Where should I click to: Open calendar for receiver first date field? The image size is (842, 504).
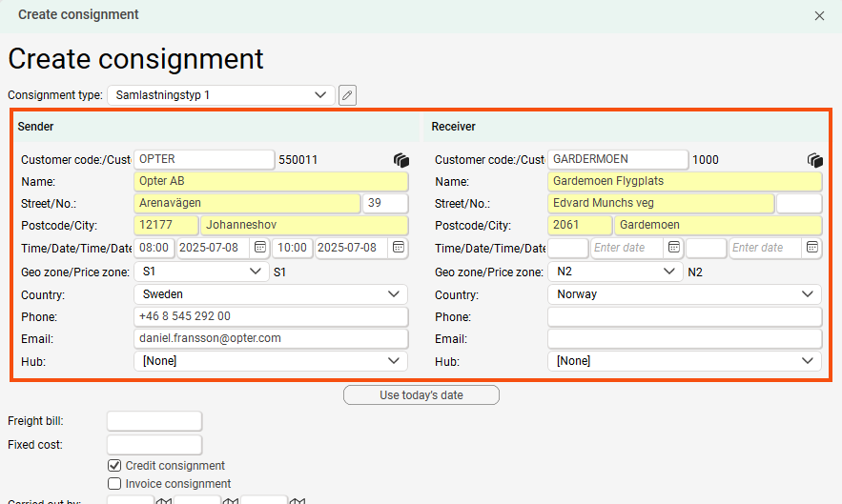[674, 248]
